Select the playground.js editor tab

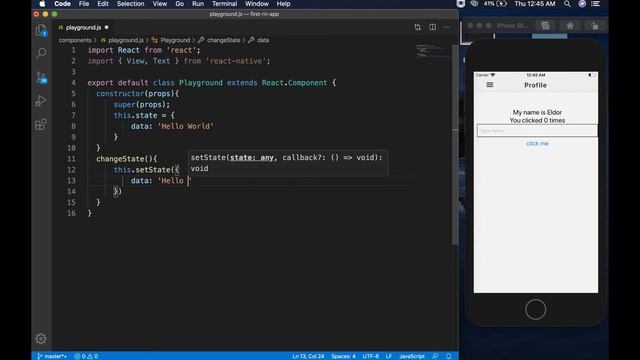83,27
